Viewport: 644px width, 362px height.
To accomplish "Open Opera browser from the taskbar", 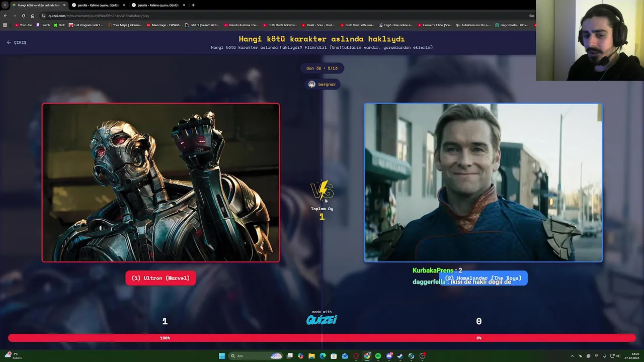I will click(x=356, y=356).
